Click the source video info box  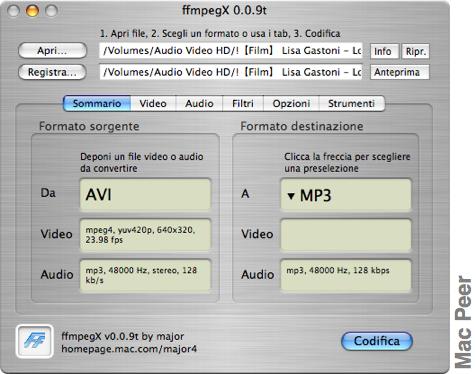pyautogui.click(x=145, y=235)
